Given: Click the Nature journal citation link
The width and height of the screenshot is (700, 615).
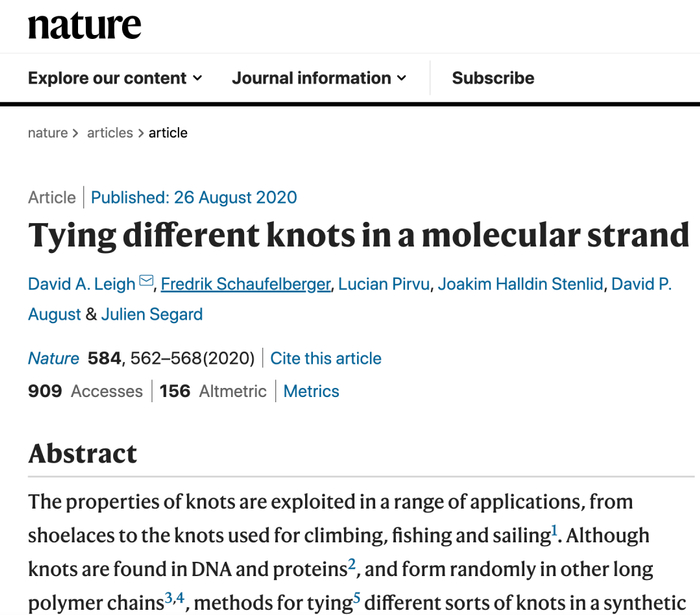Looking at the screenshot, I should pyautogui.click(x=54, y=358).
